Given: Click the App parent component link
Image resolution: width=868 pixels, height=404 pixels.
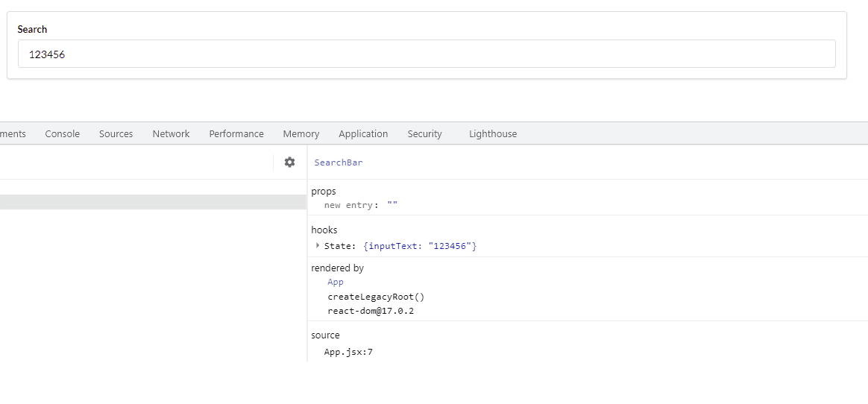Looking at the screenshot, I should 336,282.
